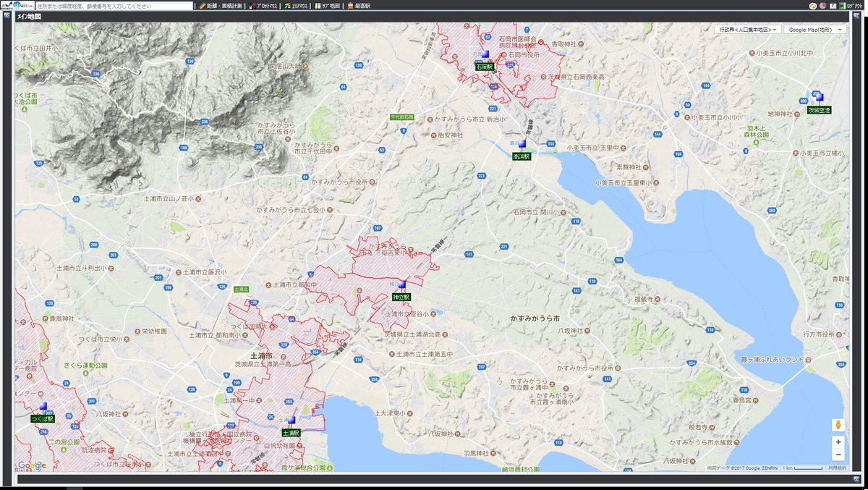Image resolution: width=868 pixels, height=490 pixels.
Task: Click the かすみがうら市 city label
Action: [x=535, y=318]
